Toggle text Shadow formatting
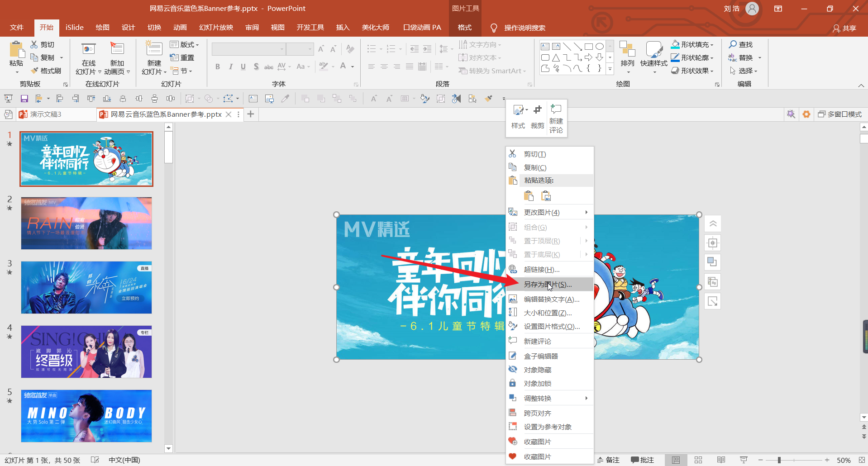868x466 pixels. (256, 67)
